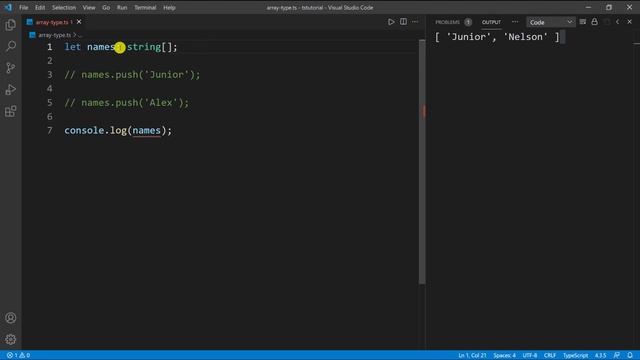This screenshot has height=360, width=640.
Task: Click CRLF end-of-line setting
Action: pyautogui.click(x=550, y=355)
